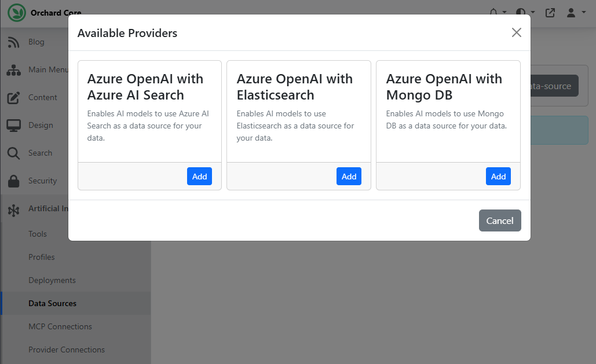Click the Search label in sidebar
The height and width of the screenshot is (364, 596).
click(41, 153)
